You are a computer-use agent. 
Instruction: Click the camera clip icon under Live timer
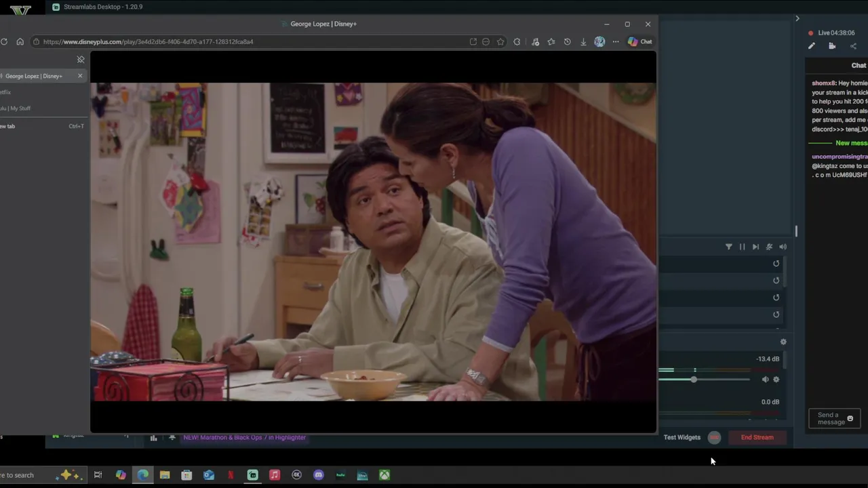(832, 46)
